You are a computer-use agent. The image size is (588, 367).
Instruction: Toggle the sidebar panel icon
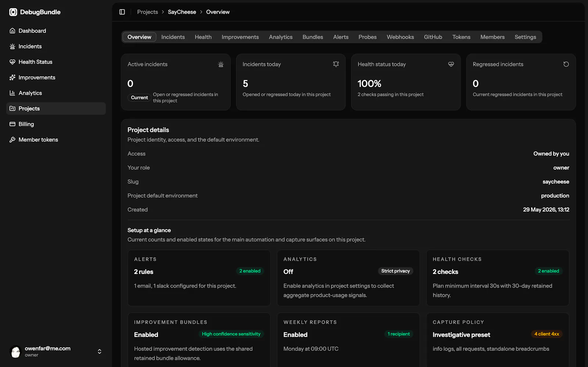(122, 12)
